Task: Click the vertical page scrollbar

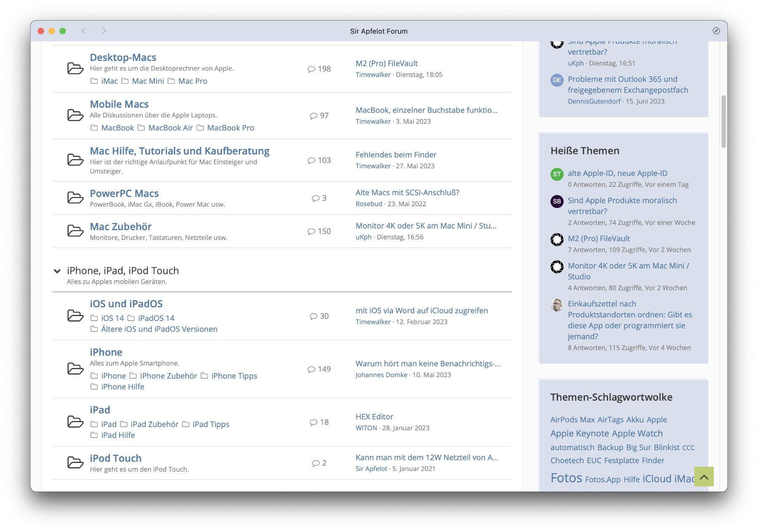Action: coord(723,121)
